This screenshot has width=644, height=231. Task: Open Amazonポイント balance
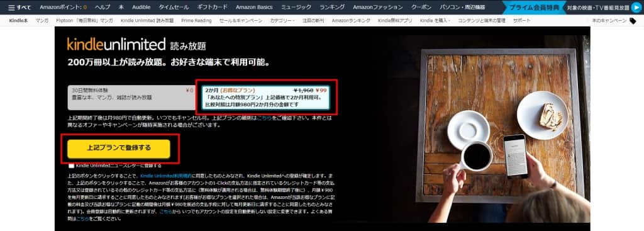pos(64,8)
